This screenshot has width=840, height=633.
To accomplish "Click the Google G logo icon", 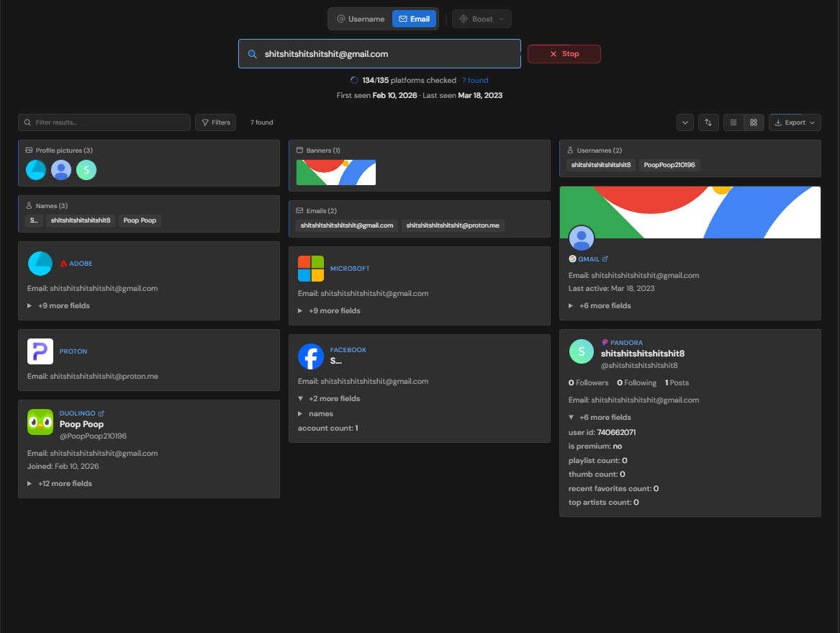I will click(572, 259).
